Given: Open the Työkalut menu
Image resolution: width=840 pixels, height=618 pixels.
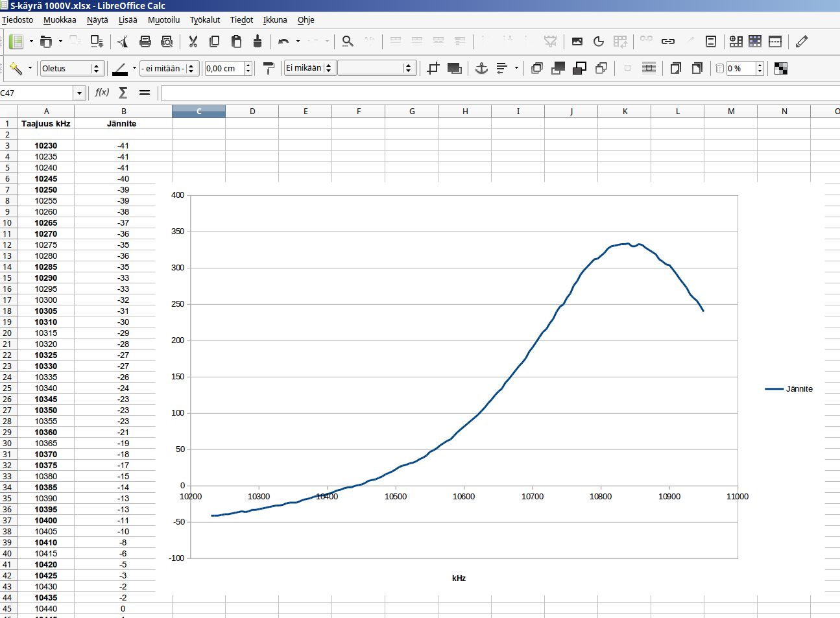Looking at the screenshot, I should coord(204,19).
